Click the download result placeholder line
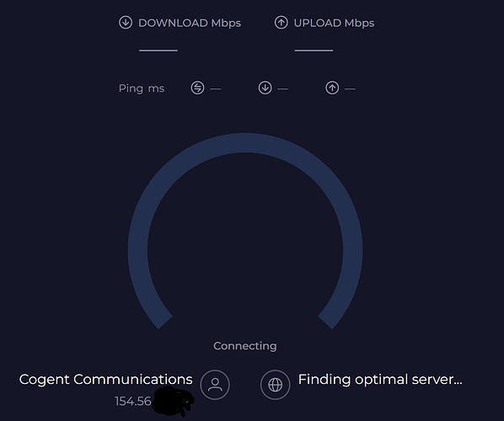 point(158,51)
